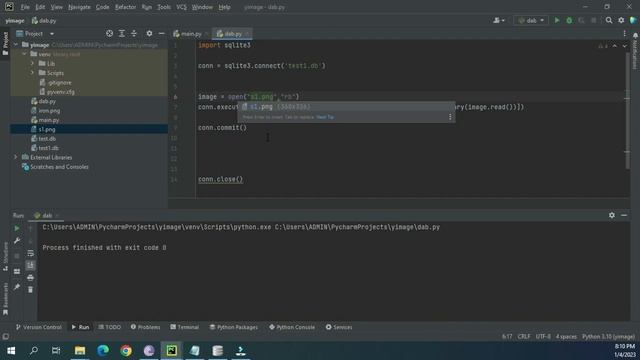Open File Explorer from the taskbar

[x=80, y=351]
